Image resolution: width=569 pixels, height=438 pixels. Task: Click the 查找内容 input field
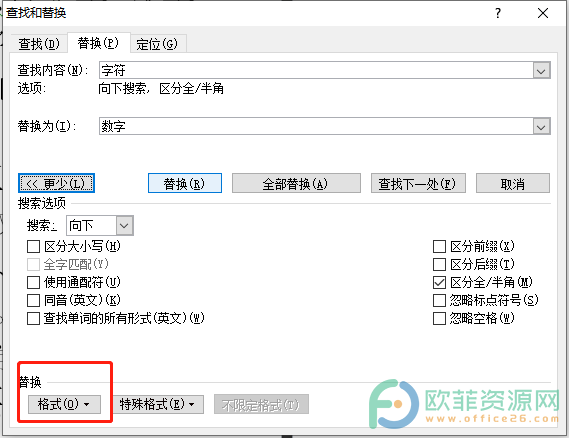[x=316, y=70]
